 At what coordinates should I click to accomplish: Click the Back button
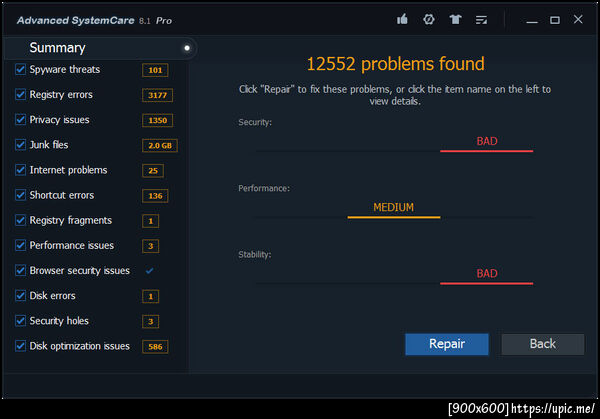point(543,344)
